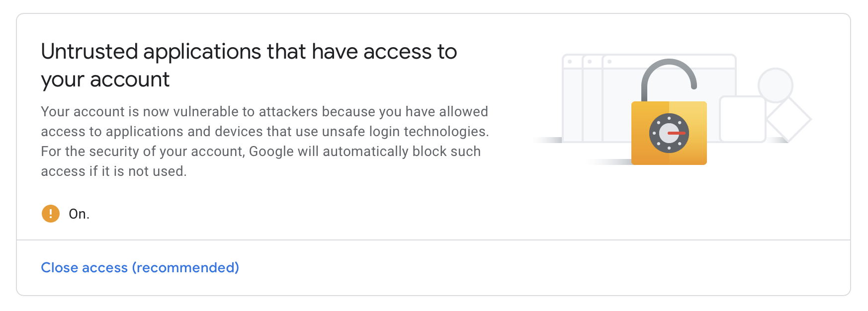Click the red pointer on the padlock dial
Screen dimensions: 868x311
point(677,133)
